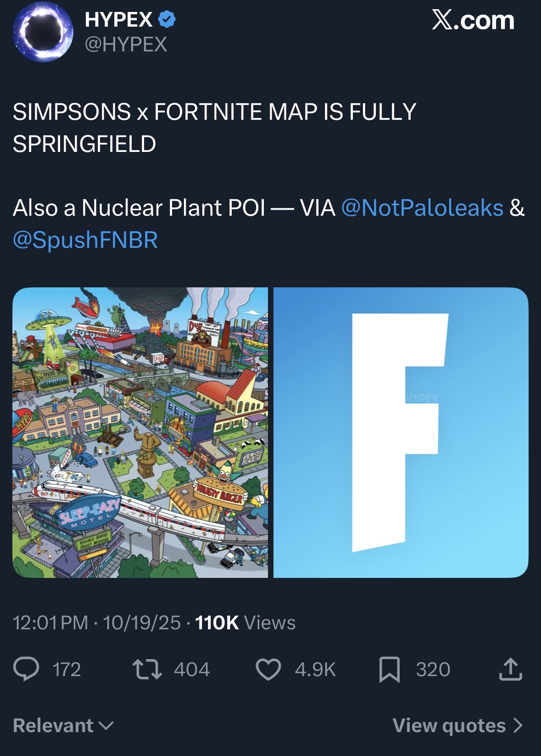Click the X.com logo text
Image resolution: width=541 pixels, height=756 pixels.
473,20
